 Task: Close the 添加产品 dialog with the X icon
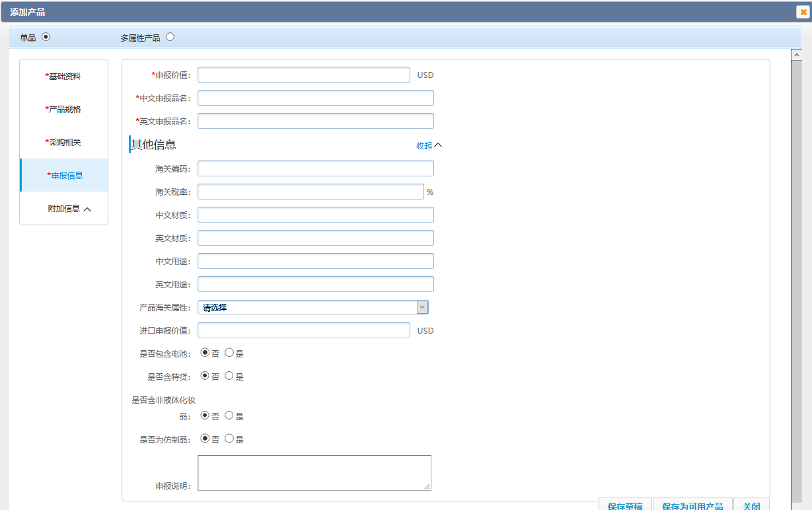(803, 12)
